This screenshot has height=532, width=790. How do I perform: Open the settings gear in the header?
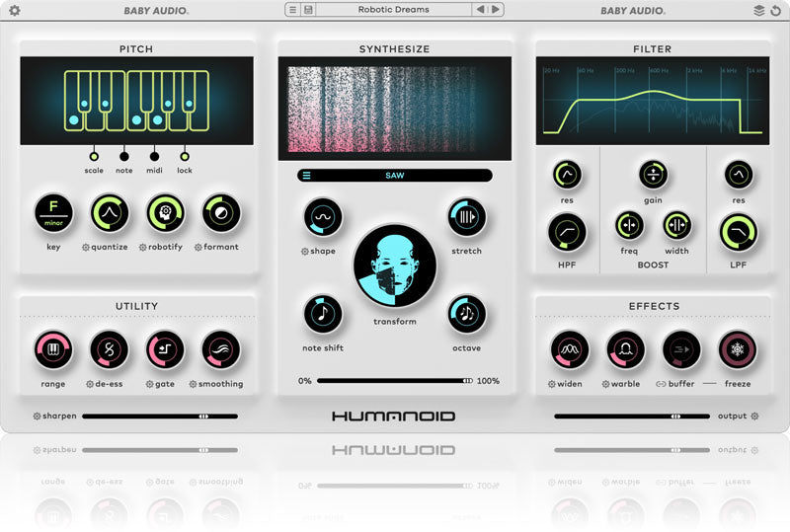(x=15, y=10)
